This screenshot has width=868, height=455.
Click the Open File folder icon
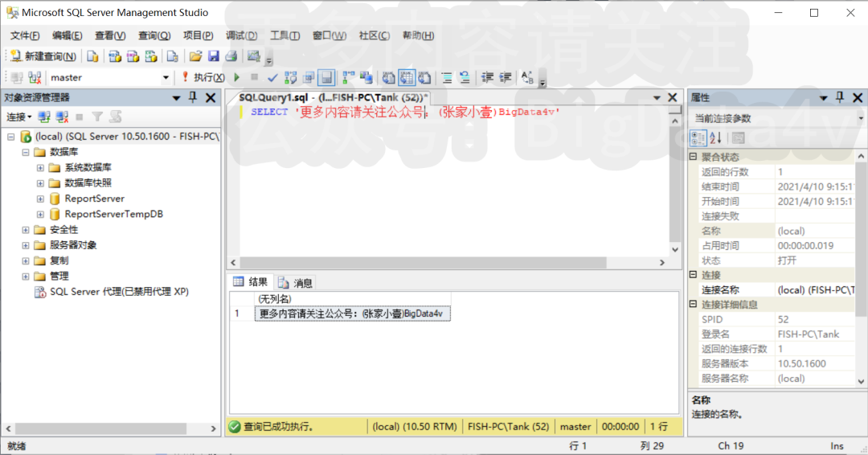click(x=195, y=56)
